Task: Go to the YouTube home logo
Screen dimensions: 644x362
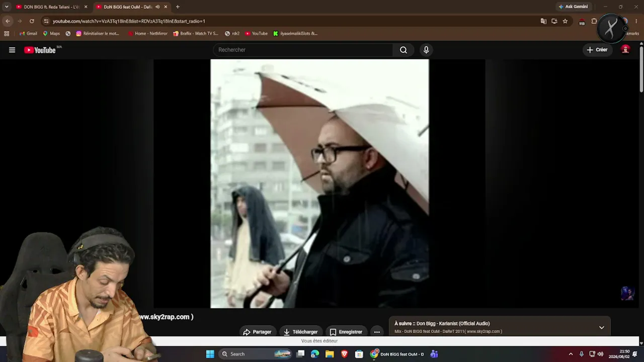Action: pyautogui.click(x=40, y=50)
